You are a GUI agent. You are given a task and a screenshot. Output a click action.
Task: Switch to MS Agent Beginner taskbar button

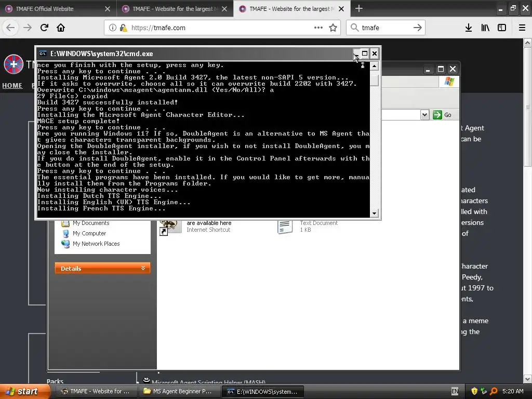pyautogui.click(x=179, y=391)
